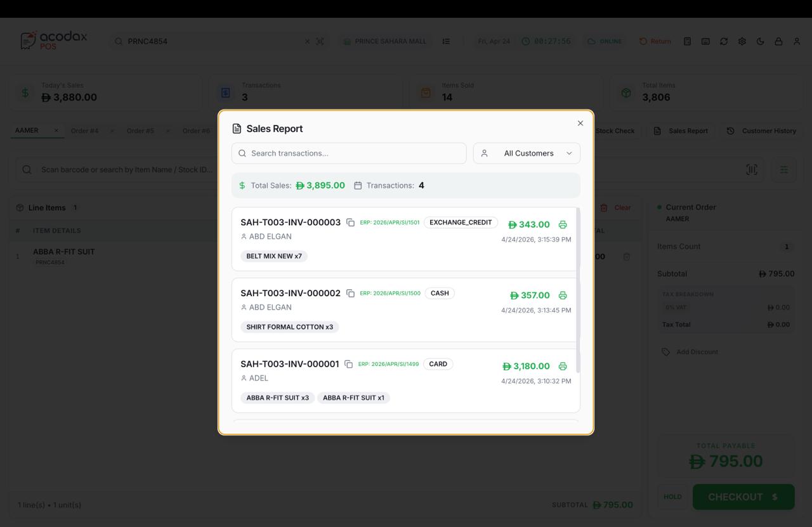Click the ERP: 2026/APR/SI/1499 reference
Viewport: 812px width, 527px height.
(388, 364)
